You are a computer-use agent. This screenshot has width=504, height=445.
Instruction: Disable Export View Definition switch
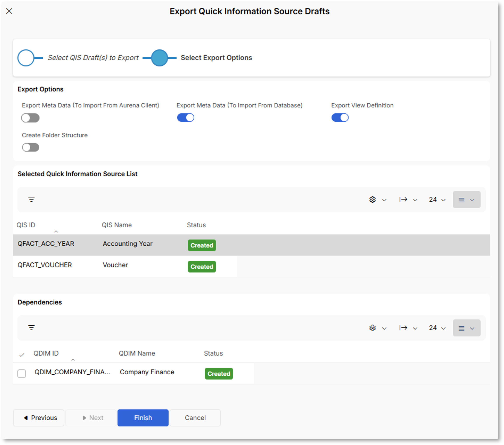[x=340, y=118]
